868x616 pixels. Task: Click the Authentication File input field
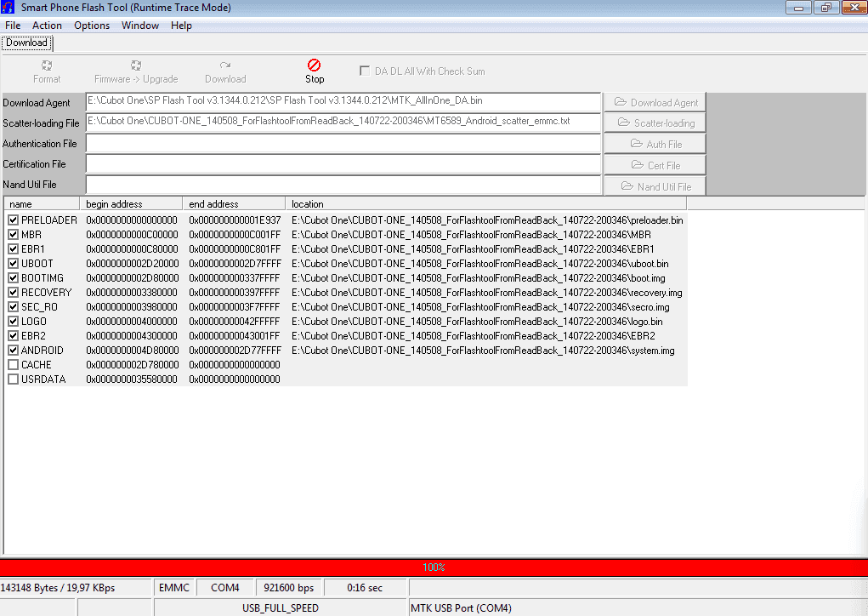click(343, 144)
